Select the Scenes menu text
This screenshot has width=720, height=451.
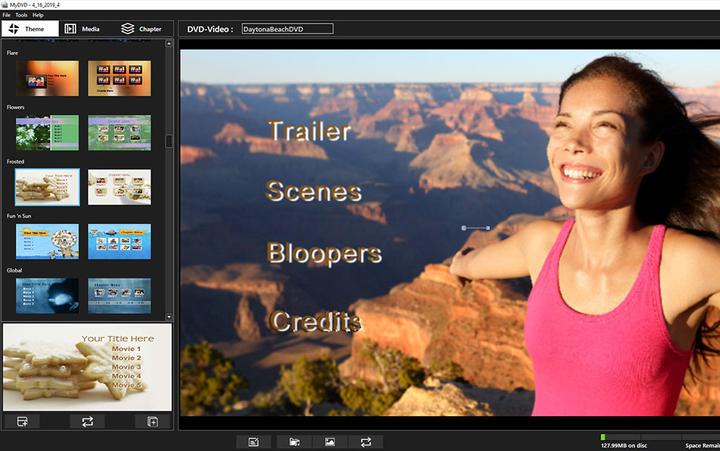(314, 192)
